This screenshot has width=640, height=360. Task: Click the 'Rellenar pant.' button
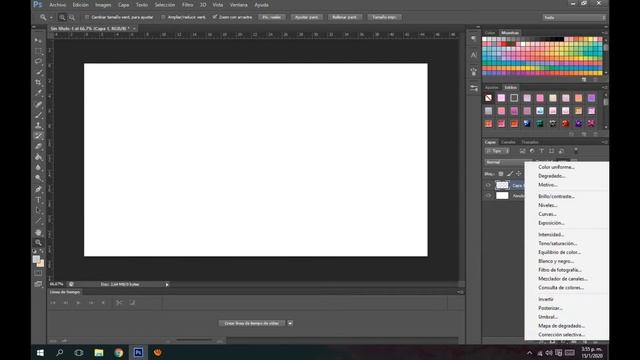click(x=345, y=17)
